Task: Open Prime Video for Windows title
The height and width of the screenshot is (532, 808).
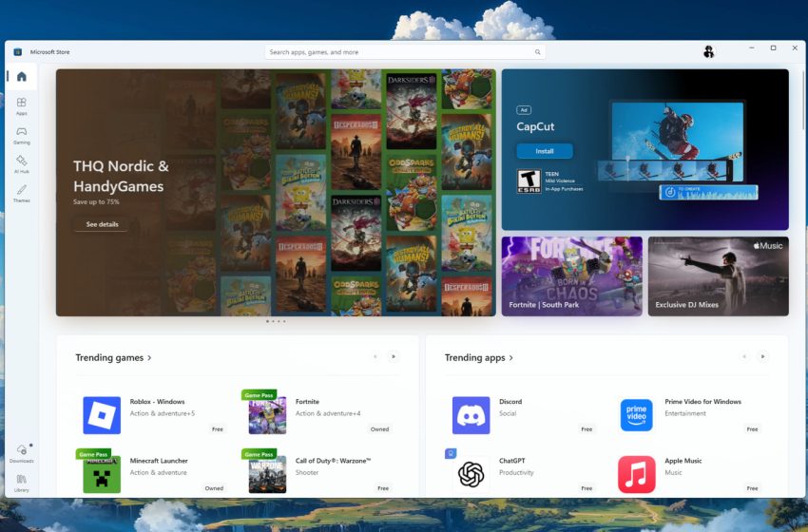Action: pyautogui.click(x=702, y=402)
